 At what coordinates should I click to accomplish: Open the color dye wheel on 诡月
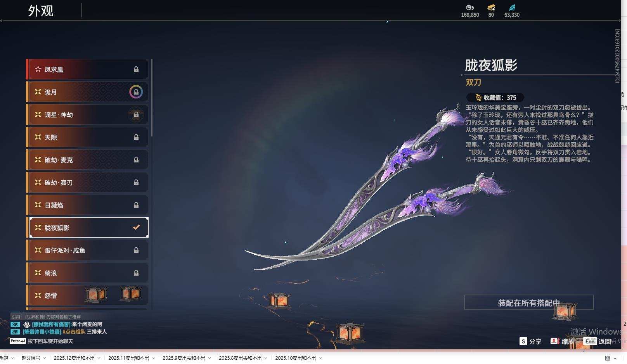point(136,92)
